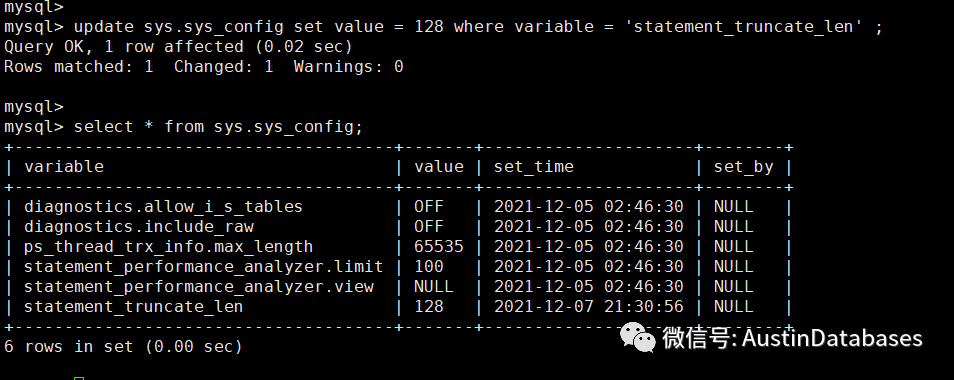The width and height of the screenshot is (954, 380).
Task: Click the statement_truncate_len variable in table
Action: point(133,306)
